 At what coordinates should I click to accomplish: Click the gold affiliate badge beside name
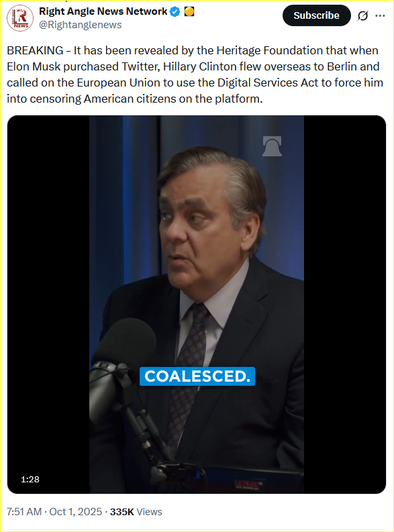click(x=189, y=11)
